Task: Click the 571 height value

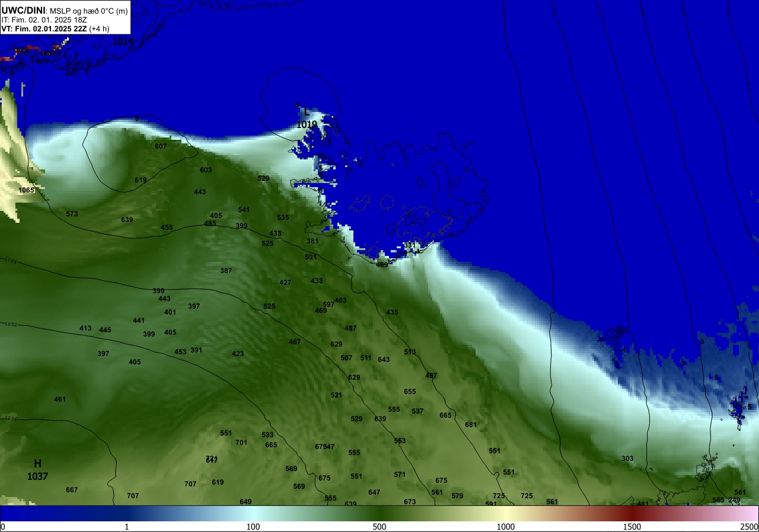Action: (400, 475)
